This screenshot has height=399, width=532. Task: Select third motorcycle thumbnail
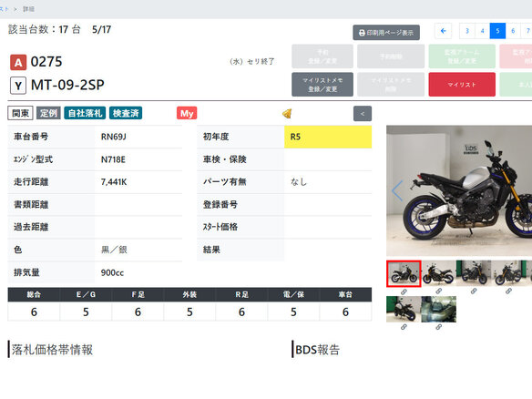pyautogui.click(x=474, y=273)
